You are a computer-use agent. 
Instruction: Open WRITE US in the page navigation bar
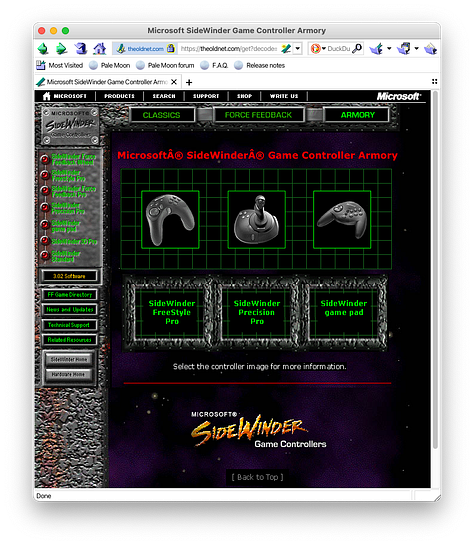[x=284, y=96]
